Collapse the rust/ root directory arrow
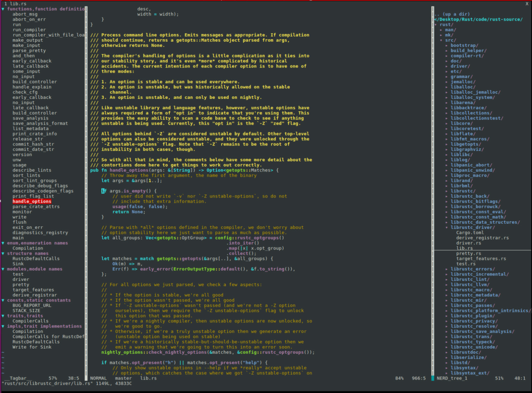Screen dimensions: 532x393 point(436,25)
